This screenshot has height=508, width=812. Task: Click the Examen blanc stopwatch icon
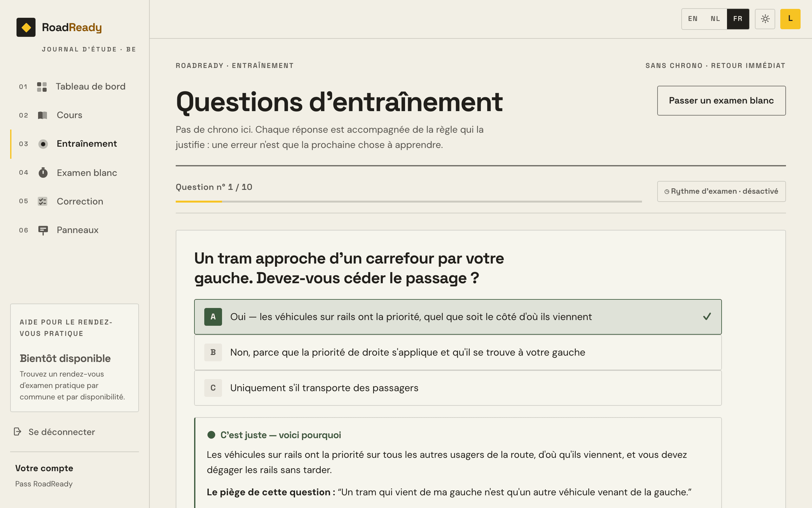(x=43, y=173)
